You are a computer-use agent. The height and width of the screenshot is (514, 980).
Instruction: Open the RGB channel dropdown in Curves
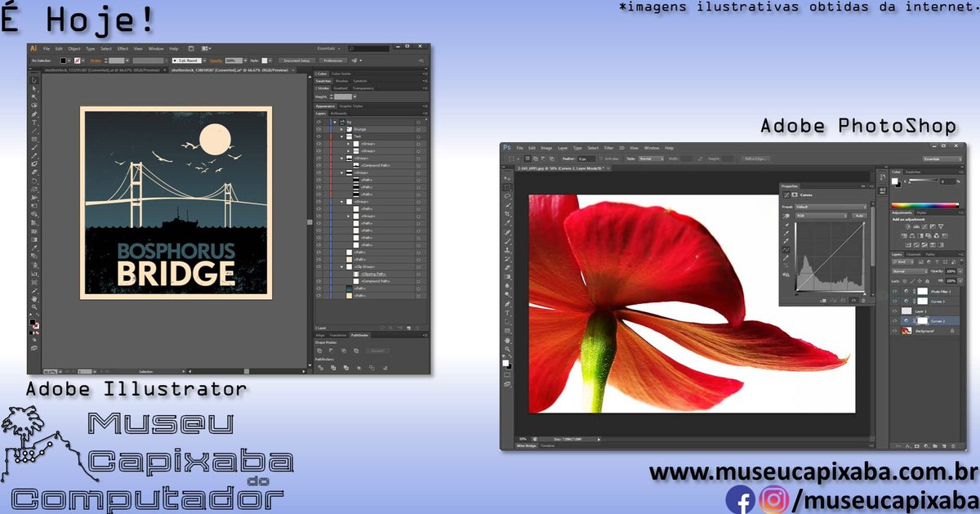(822, 216)
